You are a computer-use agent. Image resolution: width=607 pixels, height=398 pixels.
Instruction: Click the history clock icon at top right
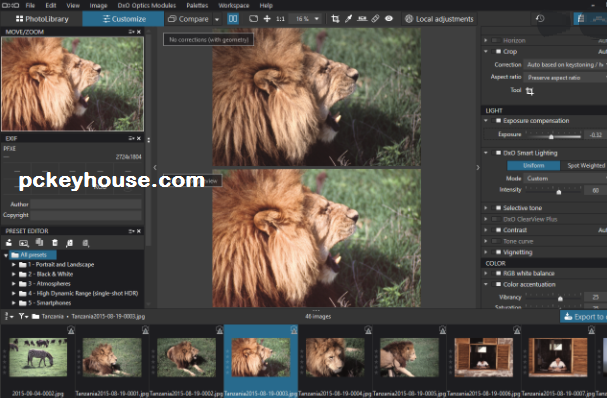click(540, 19)
